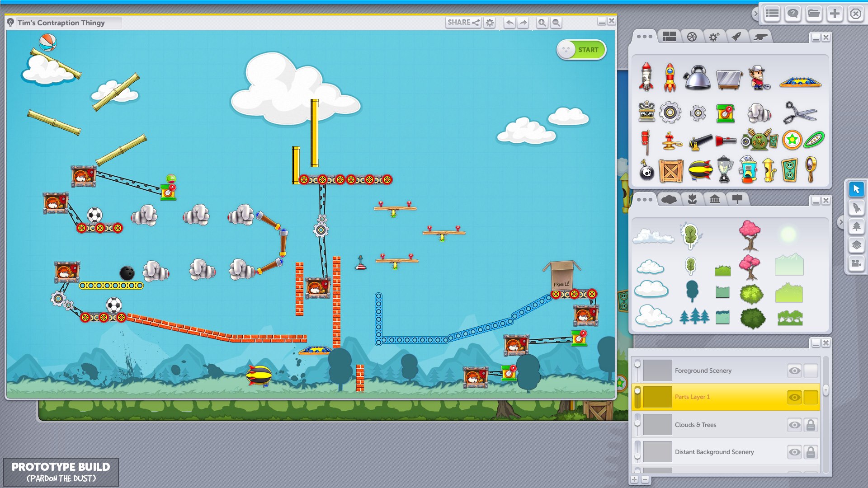Screen dimensions: 868x488
Task: Switch to the clouds scenery tab
Action: (x=669, y=199)
